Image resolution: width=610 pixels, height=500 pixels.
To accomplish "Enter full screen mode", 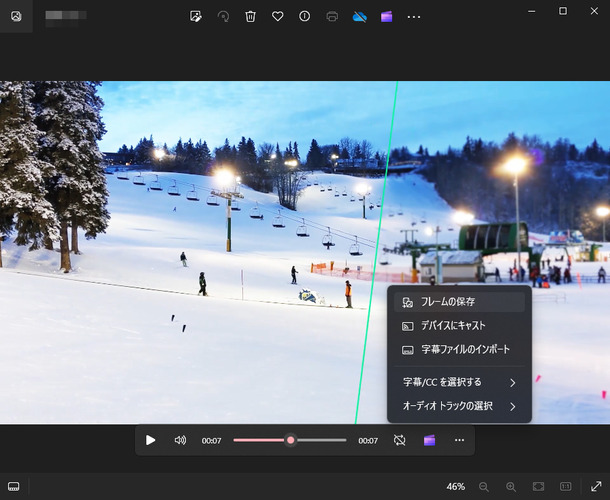I will [596, 486].
